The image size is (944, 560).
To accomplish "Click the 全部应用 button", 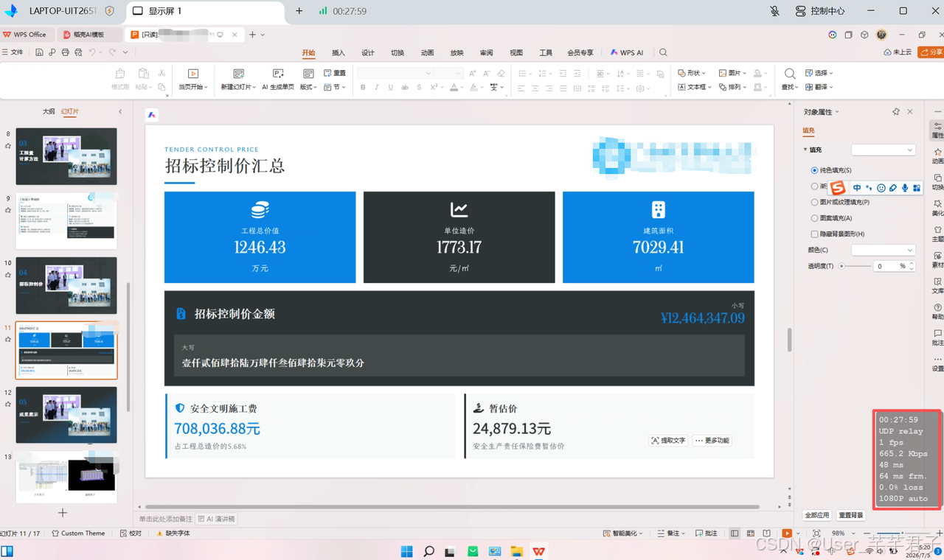I will pyautogui.click(x=817, y=515).
